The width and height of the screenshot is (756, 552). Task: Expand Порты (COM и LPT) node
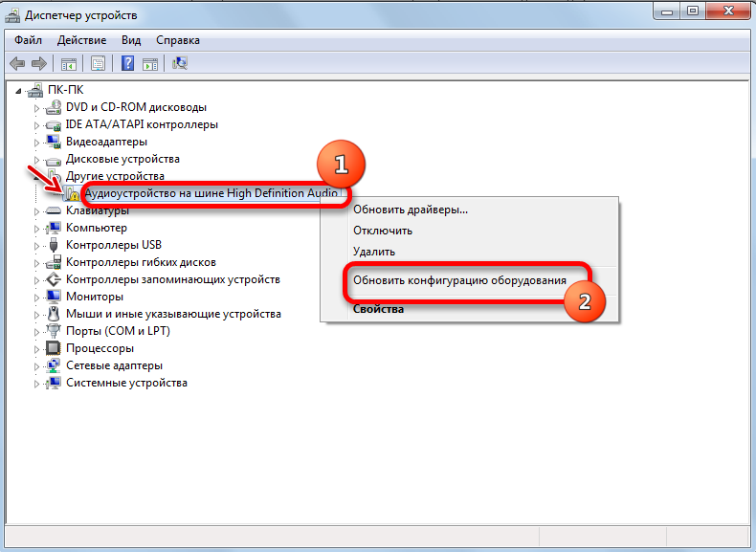click(x=36, y=332)
